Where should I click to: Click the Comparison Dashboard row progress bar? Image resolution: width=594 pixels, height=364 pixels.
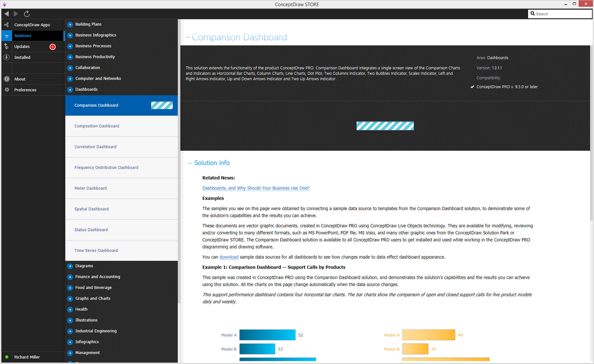point(162,105)
